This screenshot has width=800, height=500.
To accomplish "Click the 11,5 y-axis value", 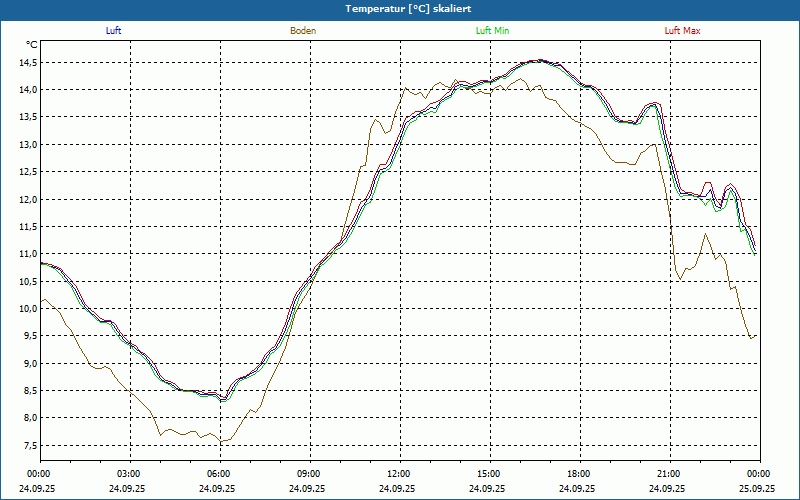I will point(28,227).
